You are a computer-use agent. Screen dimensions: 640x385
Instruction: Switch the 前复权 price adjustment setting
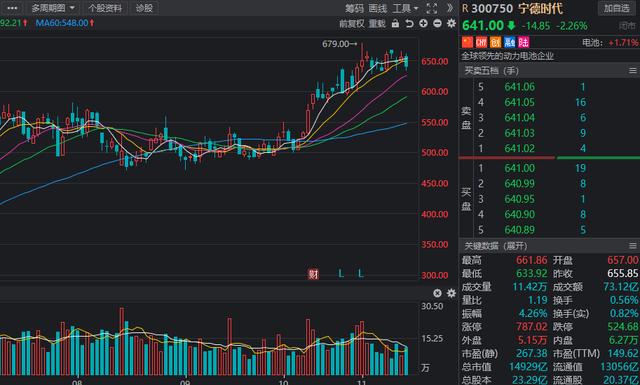tap(351, 24)
